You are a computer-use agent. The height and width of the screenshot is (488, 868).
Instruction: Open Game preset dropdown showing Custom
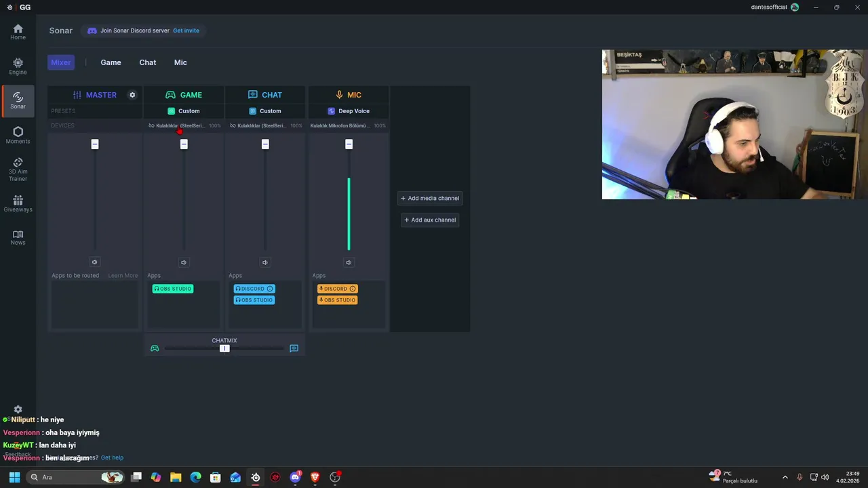pos(184,111)
